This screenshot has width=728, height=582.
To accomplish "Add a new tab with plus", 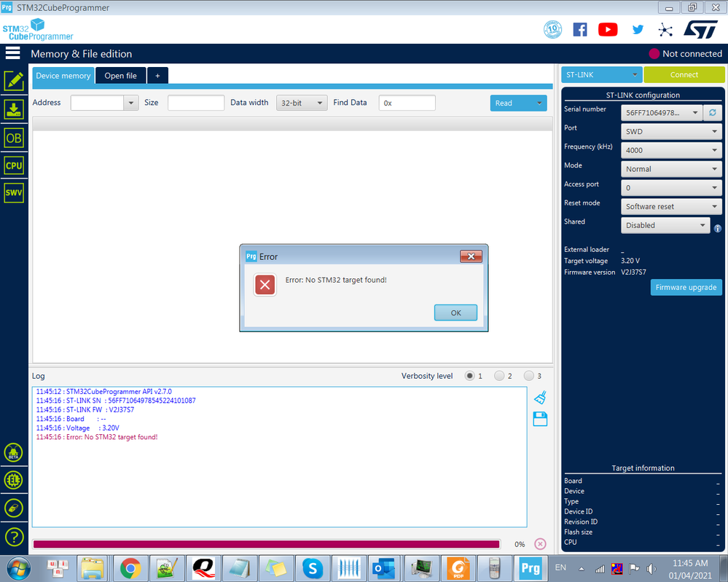I will pos(158,76).
